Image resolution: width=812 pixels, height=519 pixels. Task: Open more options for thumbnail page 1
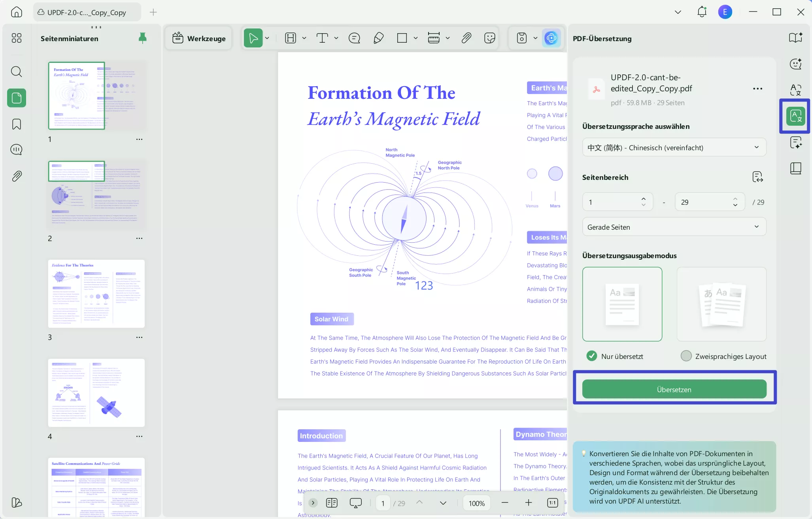coord(139,139)
